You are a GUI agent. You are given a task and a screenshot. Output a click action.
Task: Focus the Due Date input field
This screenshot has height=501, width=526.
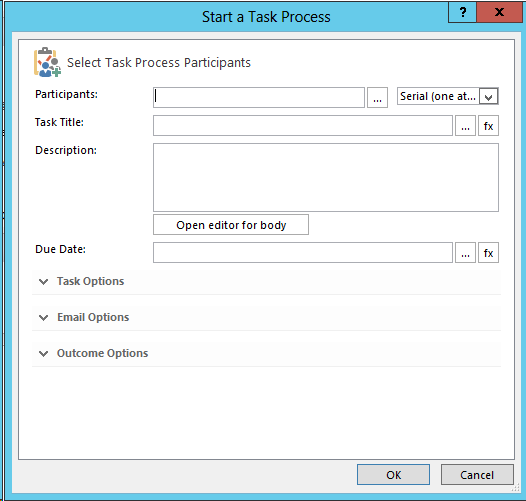(303, 253)
